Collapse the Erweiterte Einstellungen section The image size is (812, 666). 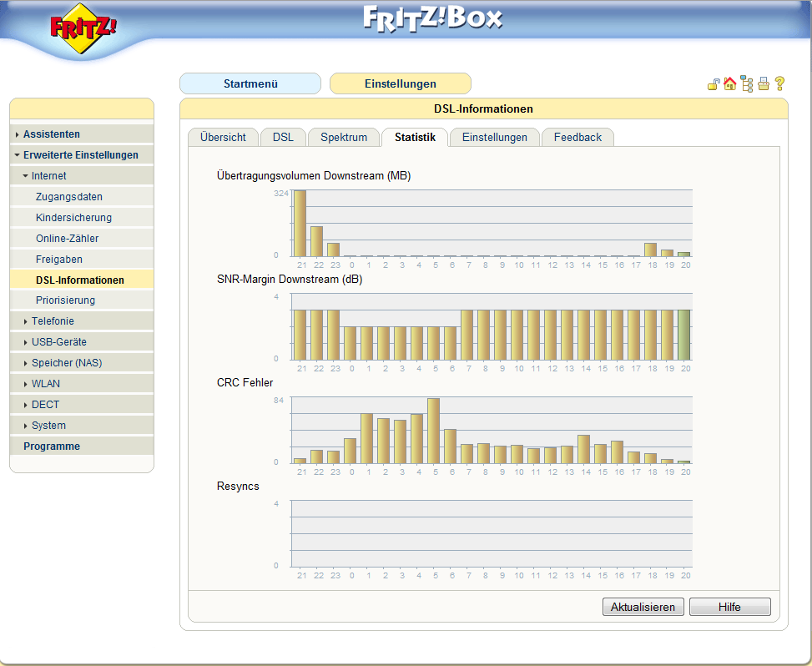(17, 155)
